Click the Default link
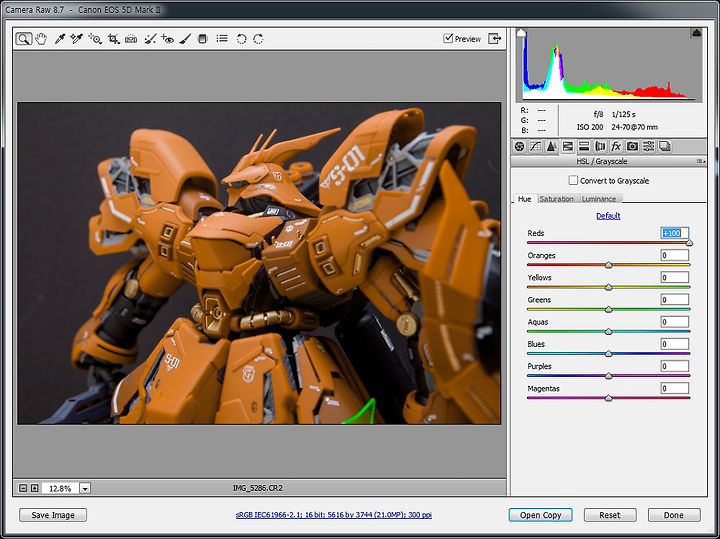 608,216
